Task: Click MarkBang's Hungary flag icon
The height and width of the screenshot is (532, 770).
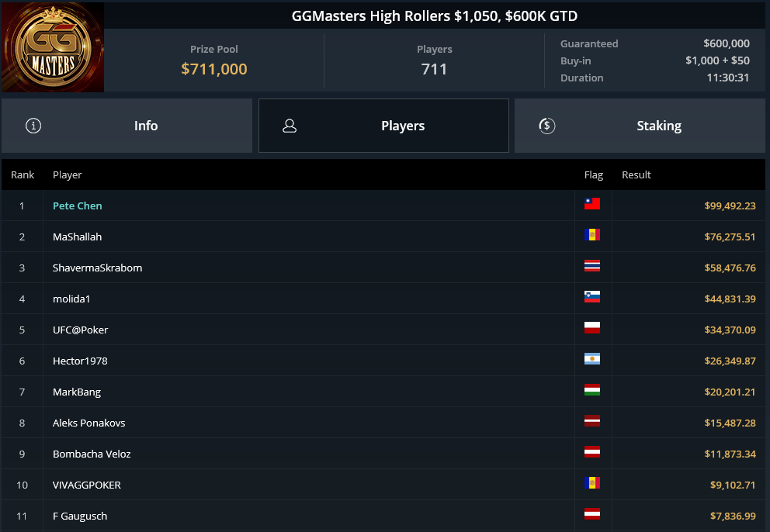Action: [x=592, y=389]
